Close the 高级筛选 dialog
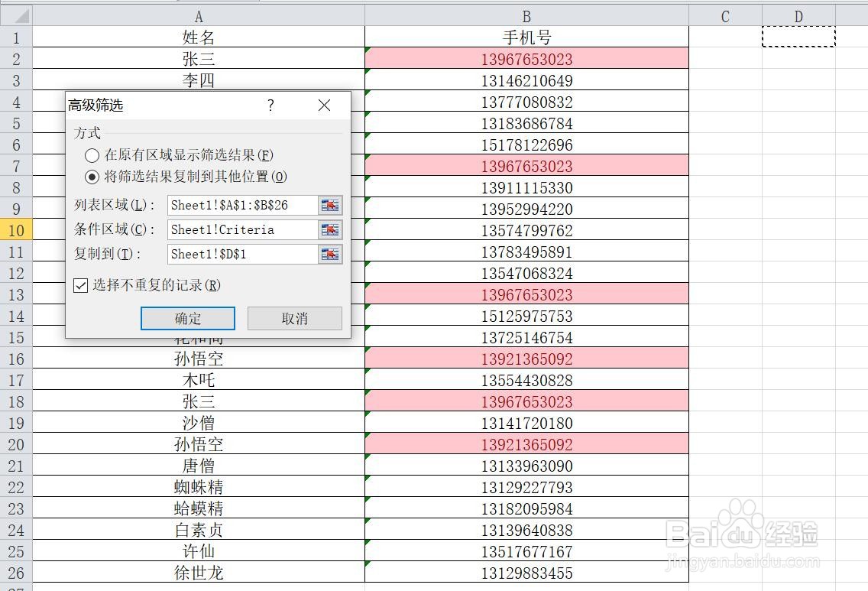868x591 pixels. [323, 106]
